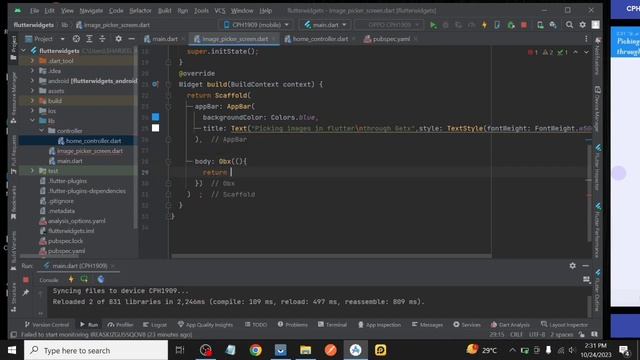Click the blue color swatch in the editor gutter
The height and width of the screenshot is (360, 640).
(156, 117)
